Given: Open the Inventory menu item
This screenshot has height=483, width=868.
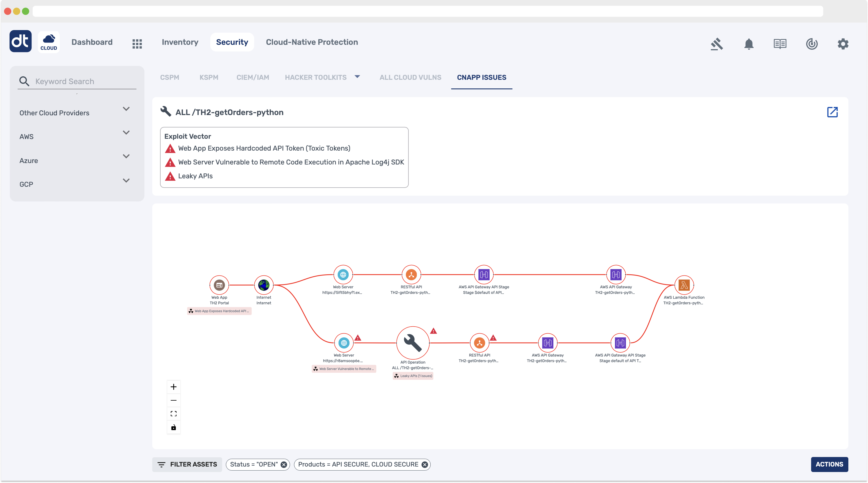Looking at the screenshot, I should (180, 42).
